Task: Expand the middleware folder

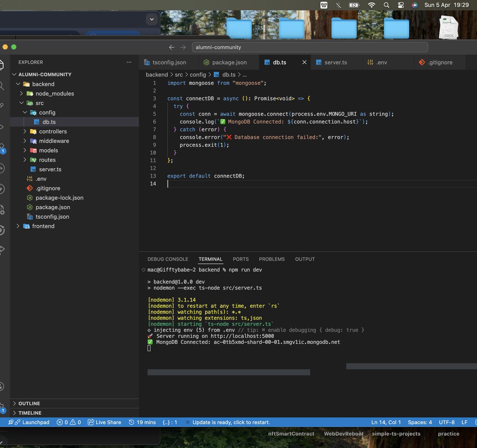Action: (74, 141)
